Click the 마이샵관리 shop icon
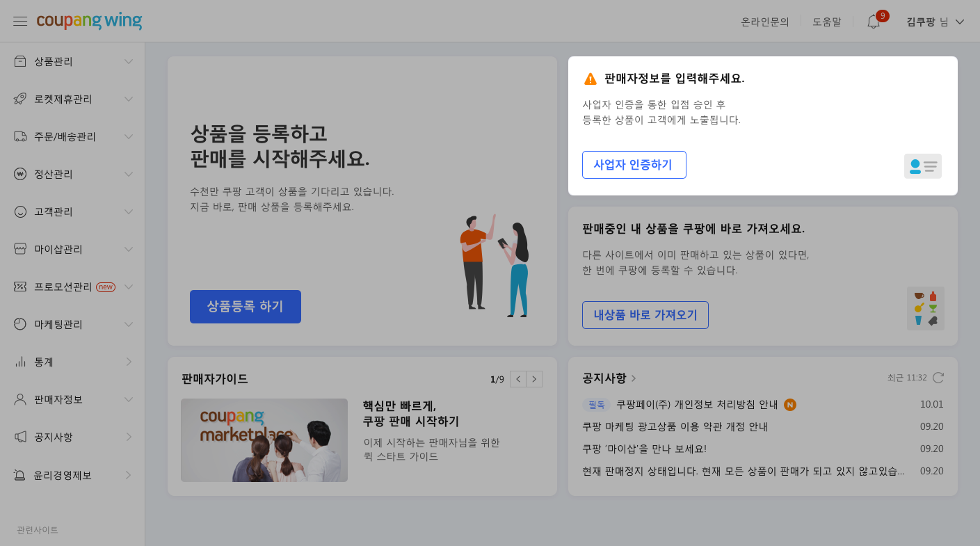Screen dimensions: 980x546 20,249
